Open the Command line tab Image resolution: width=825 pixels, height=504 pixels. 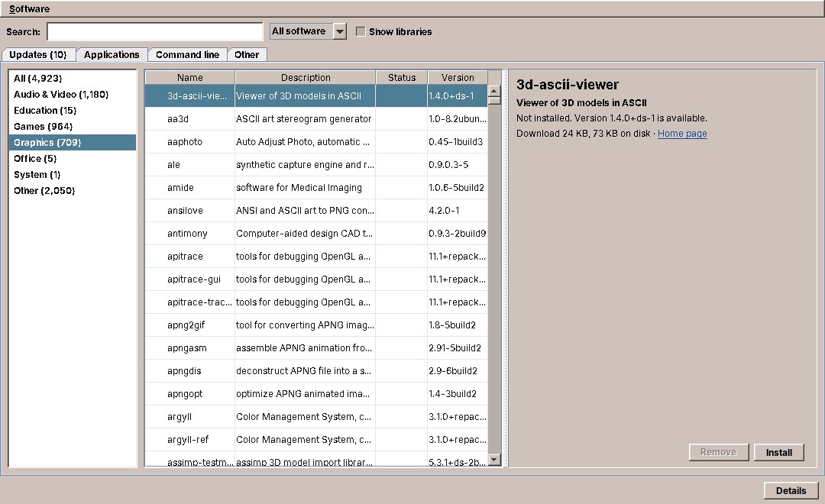[187, 55]
